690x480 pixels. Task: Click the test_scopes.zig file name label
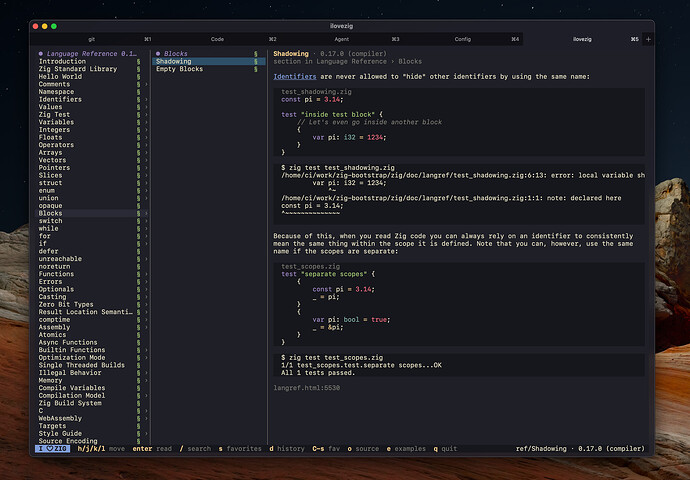point(310,267)
